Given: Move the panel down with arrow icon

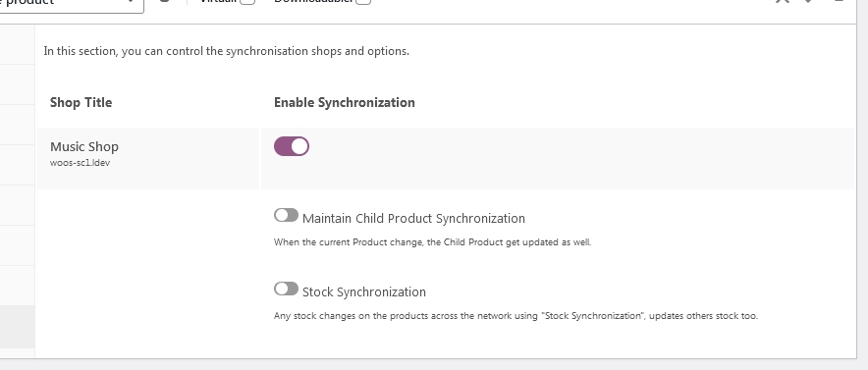Looking at the screenshot, I should tap(809, 1).
